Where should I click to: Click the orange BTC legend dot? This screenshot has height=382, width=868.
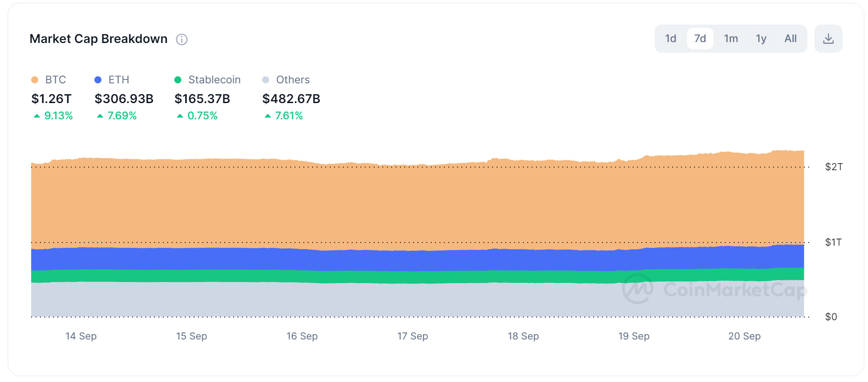coord(35,80)
